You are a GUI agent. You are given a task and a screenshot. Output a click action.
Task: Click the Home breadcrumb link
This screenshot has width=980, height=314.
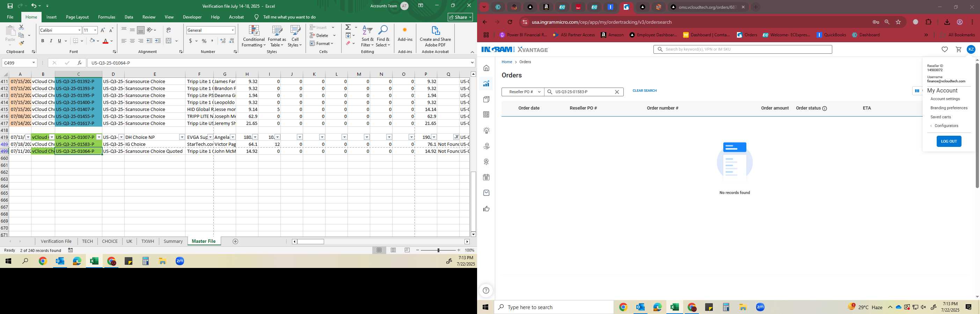click(507, 62)
